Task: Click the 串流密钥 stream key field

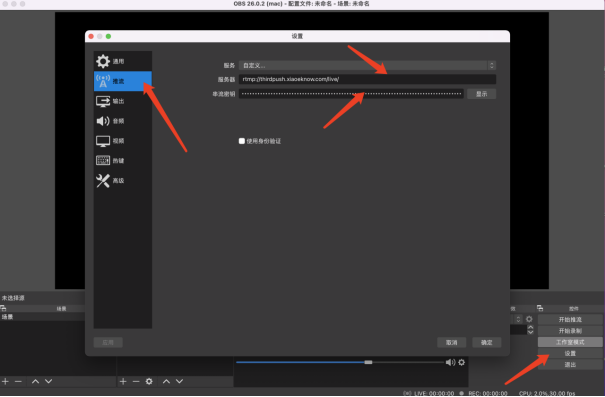Action: click(x=351, y=94)
